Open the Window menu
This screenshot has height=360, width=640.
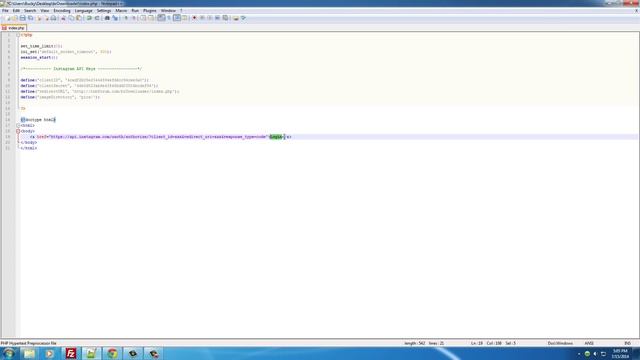[x=168, y=11]
